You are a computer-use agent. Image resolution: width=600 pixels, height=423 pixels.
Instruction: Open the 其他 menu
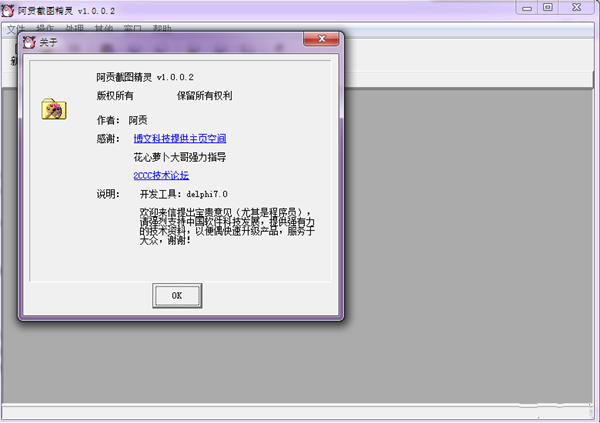[103, 28]
